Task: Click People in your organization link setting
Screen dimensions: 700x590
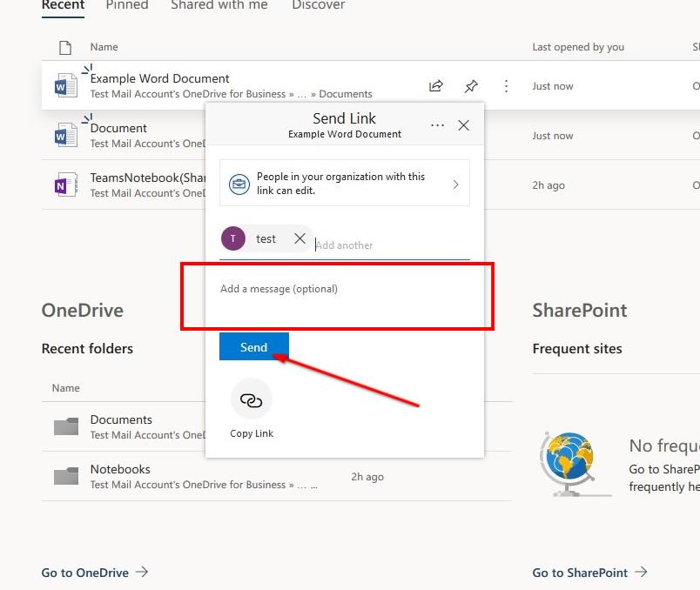Action: (344, 183)
